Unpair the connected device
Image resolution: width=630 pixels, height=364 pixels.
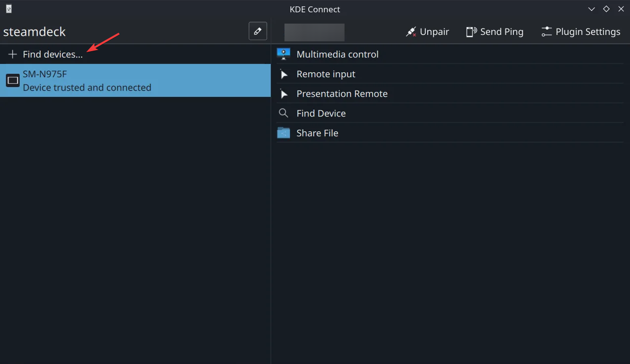coord(428,32)
